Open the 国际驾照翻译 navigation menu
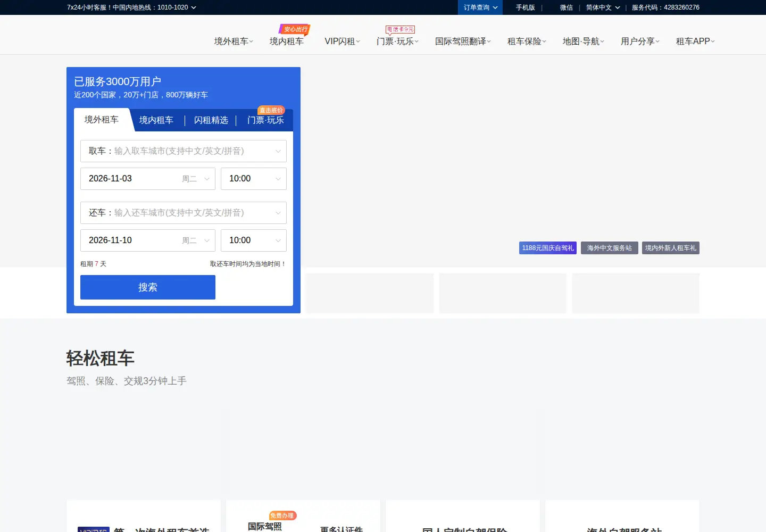766x532 pixels. (463, 41)
